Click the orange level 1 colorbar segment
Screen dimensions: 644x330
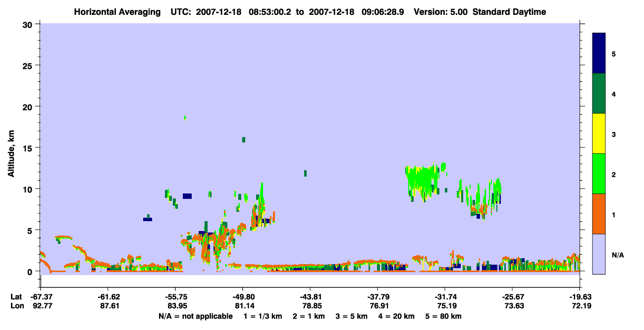click(x=599, y=214)
